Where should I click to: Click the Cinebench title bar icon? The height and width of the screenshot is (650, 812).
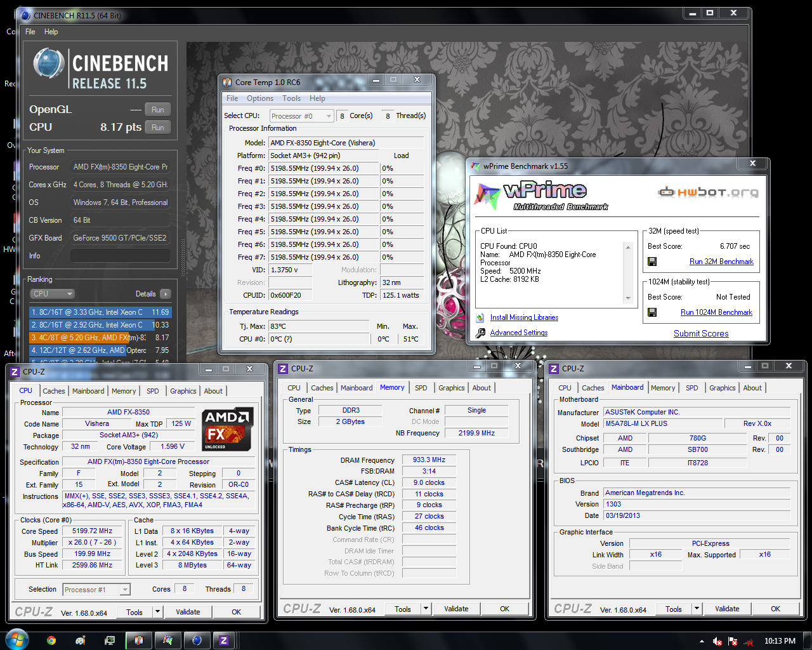point(25,15)
